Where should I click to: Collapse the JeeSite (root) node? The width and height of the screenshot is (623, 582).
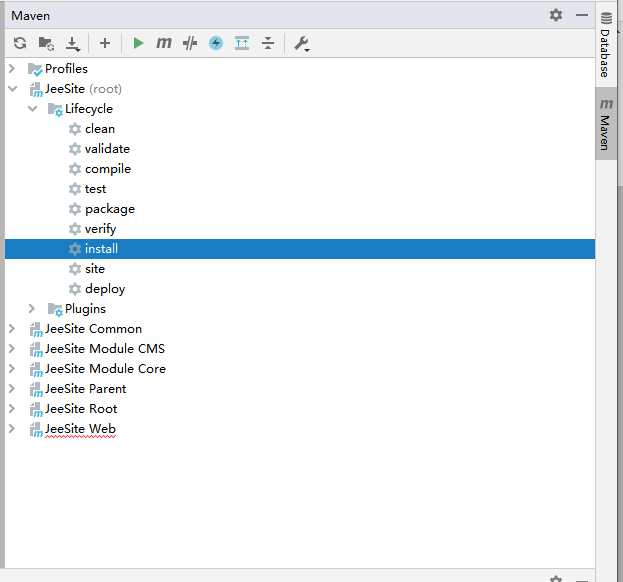coord(13,89)
